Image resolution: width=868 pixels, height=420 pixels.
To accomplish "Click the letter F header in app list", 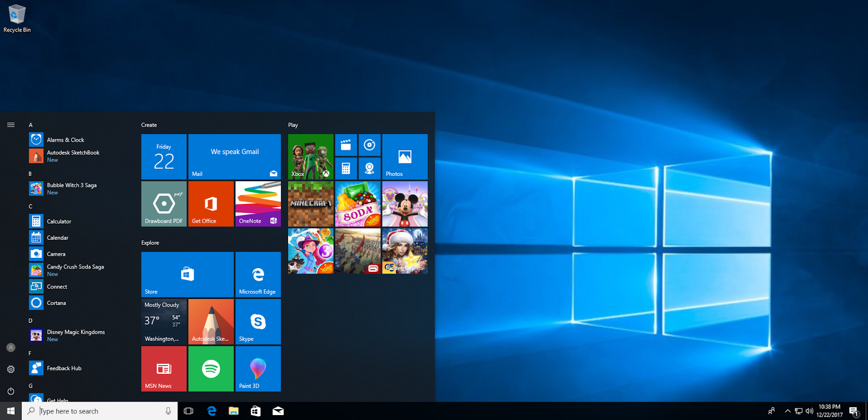I will (30, 353).
